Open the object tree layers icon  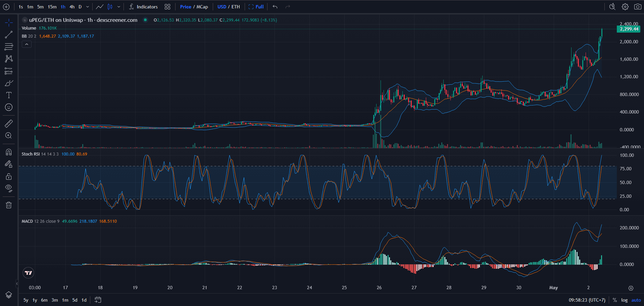click(9, 295)
